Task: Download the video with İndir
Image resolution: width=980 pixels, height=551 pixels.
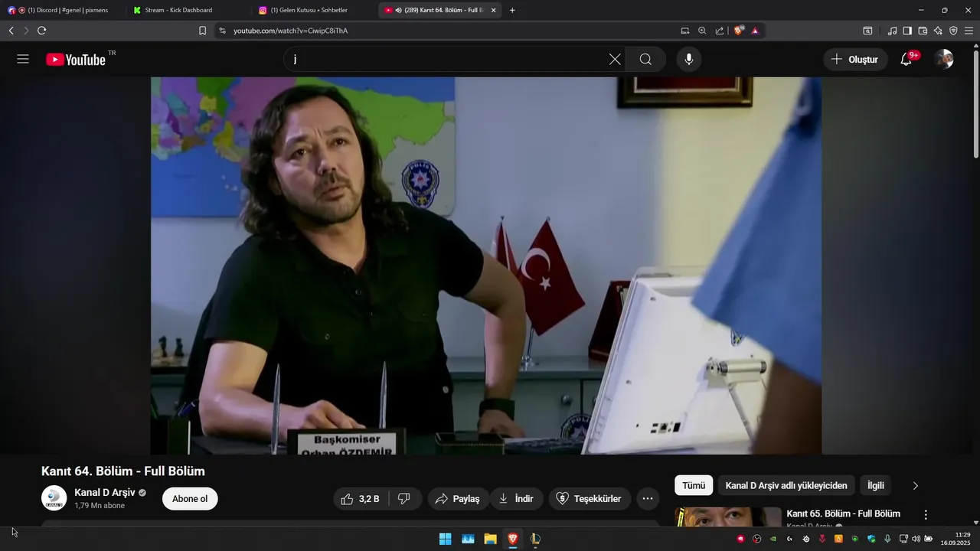Action: 517,499
